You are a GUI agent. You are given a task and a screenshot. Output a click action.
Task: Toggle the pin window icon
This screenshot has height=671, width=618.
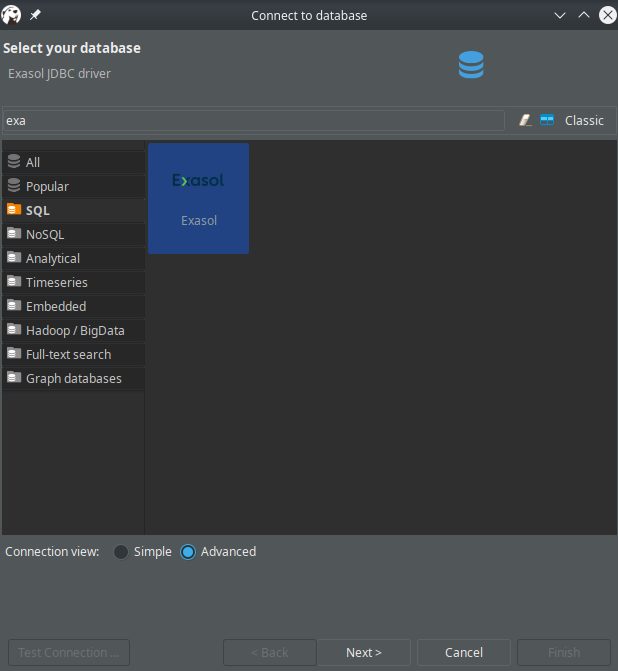coord(35,15)
